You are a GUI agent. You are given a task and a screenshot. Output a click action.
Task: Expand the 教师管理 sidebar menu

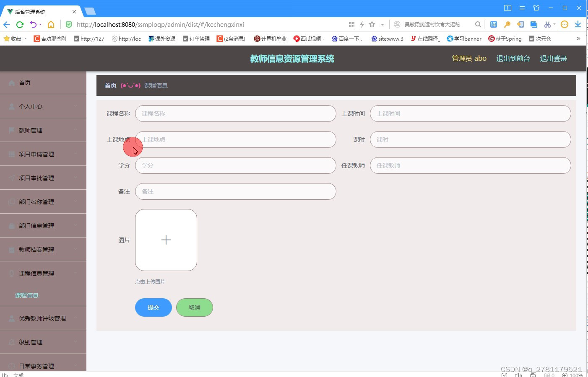[43, 130]
